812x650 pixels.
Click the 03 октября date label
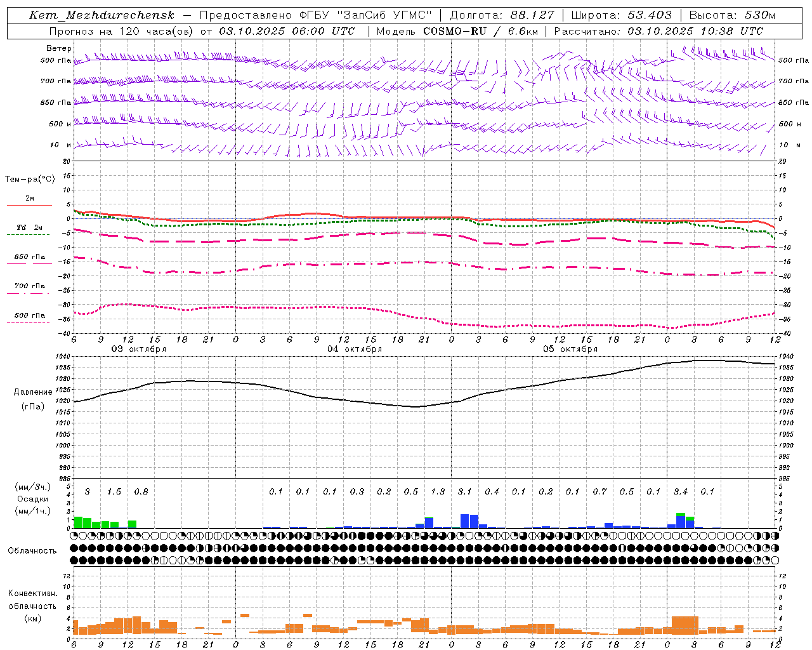(x=139, y=349)
